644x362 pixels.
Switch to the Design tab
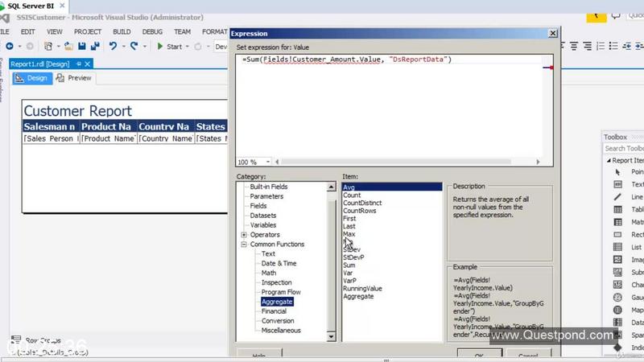[x=32, y=78]
